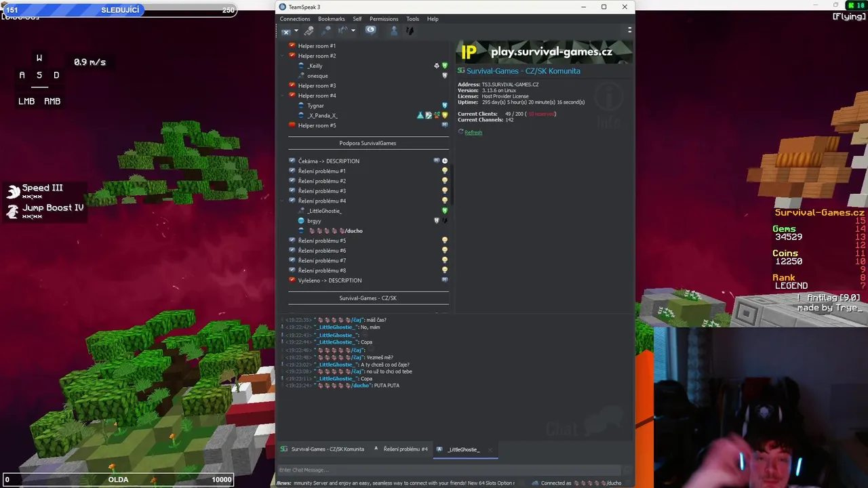
Task: Toggle the microphone mute toolbar icon
Action: point(326,30)
